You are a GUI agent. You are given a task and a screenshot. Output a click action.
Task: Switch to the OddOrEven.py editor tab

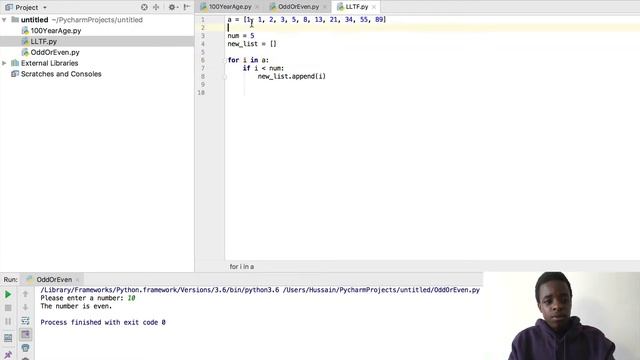[298, 7]
